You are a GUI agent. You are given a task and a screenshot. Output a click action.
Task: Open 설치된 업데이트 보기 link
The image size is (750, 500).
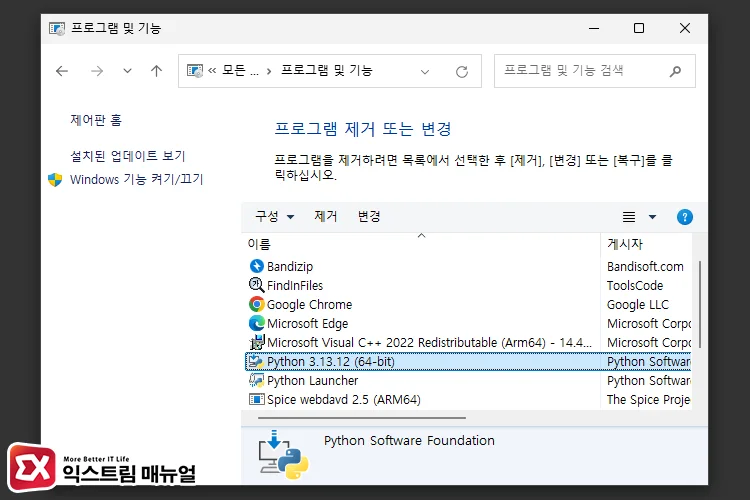pyautogui.click(x=128, y=156)
